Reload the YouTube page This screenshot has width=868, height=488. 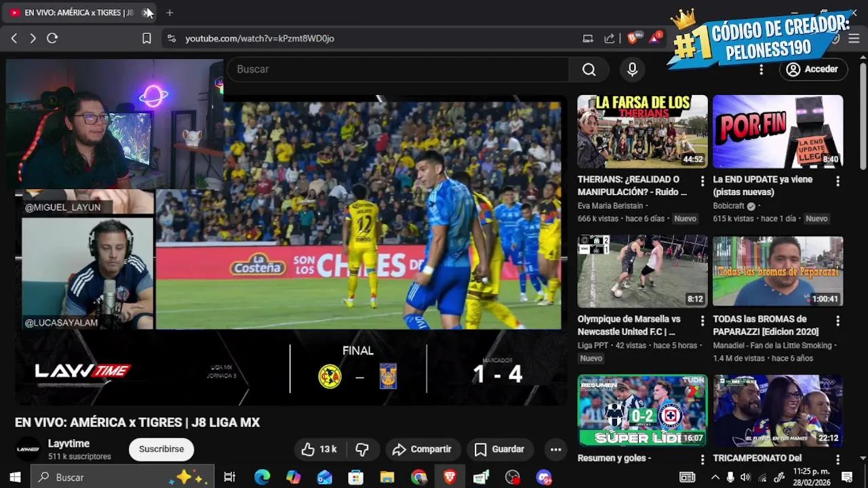coord(52,39)
